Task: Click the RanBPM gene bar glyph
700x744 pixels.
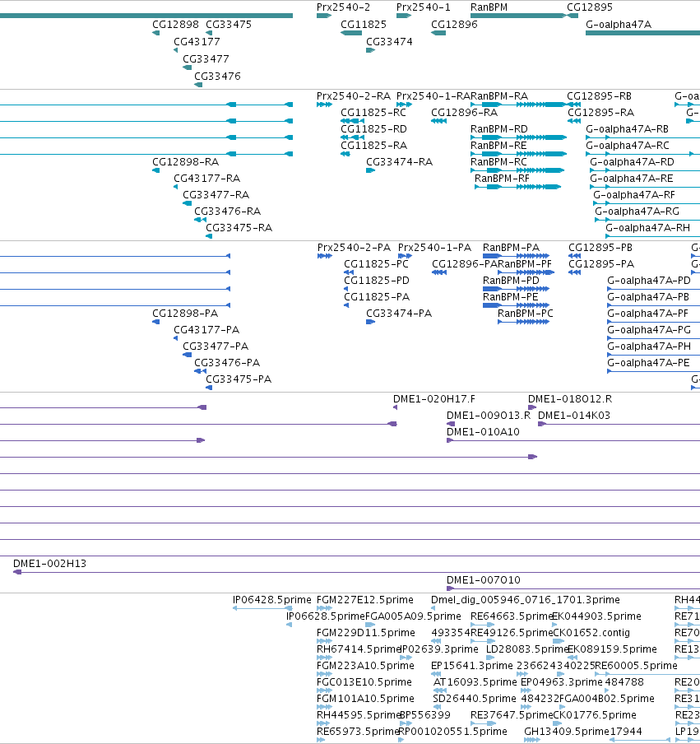Action: pos(518,16)
